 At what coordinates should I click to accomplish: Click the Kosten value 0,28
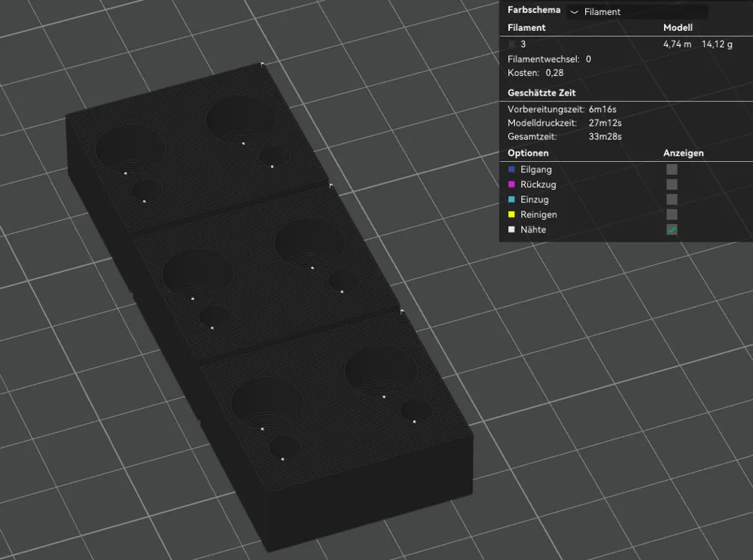555,73
